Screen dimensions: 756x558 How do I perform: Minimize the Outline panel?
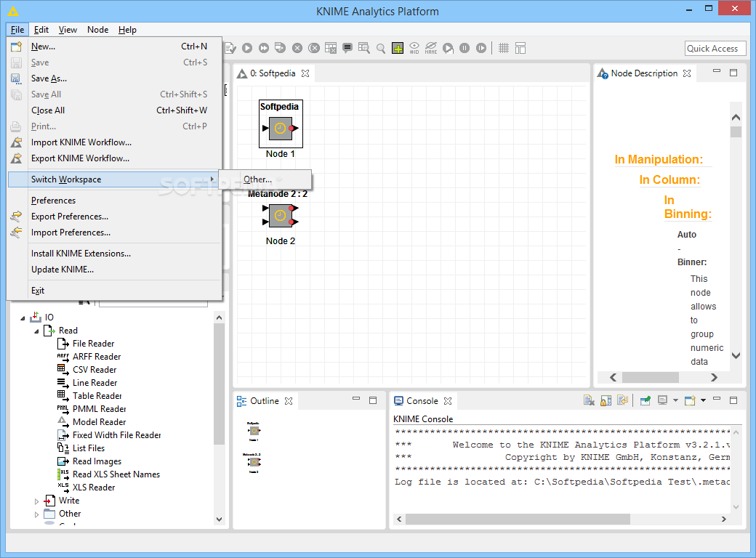pyautogui.click(x=356, y=398)
